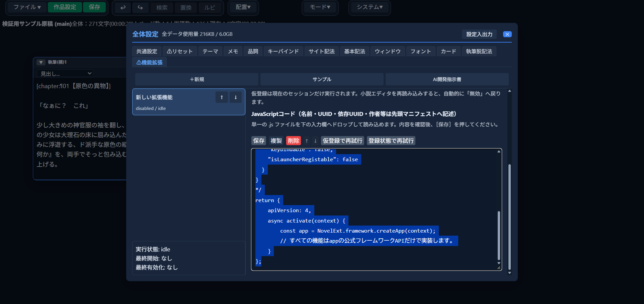Viewport: 644px width, 304px height.
Task: Click the "disabled / idle" status label
Action: (x=151, y=108)
